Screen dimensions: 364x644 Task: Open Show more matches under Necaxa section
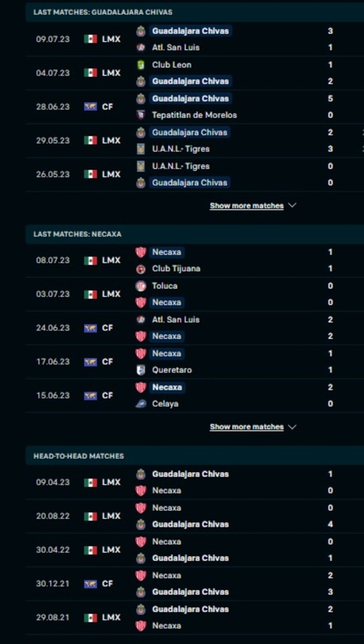pos(247,427)
